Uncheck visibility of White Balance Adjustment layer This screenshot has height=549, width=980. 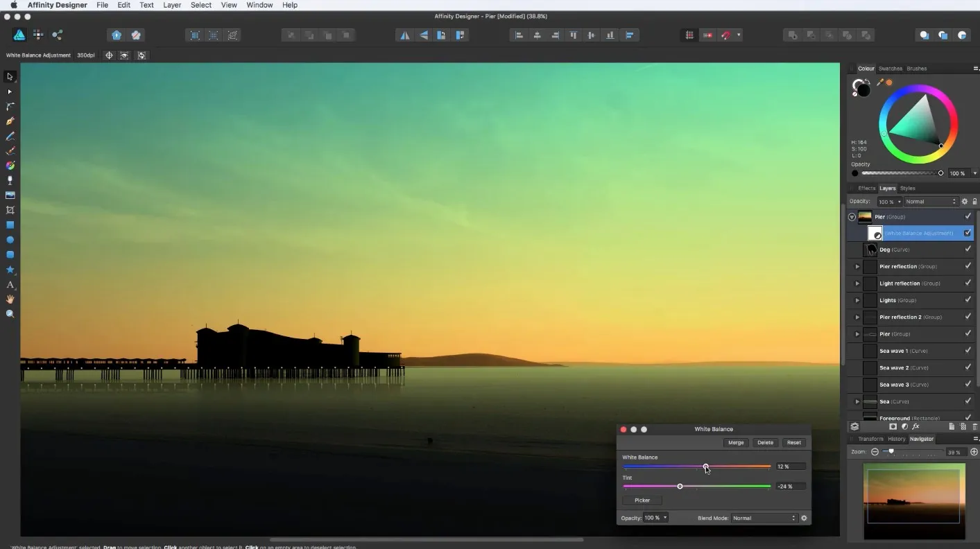968,233
